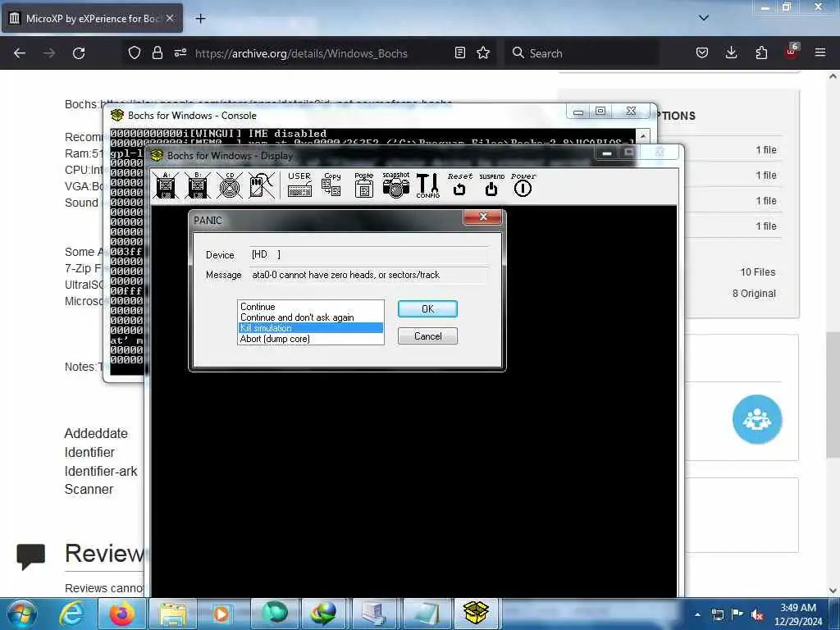Click the Copy icon in Bochs toolbar
The width and height of the screenshot is (840, 630).
tap(331, 185)
